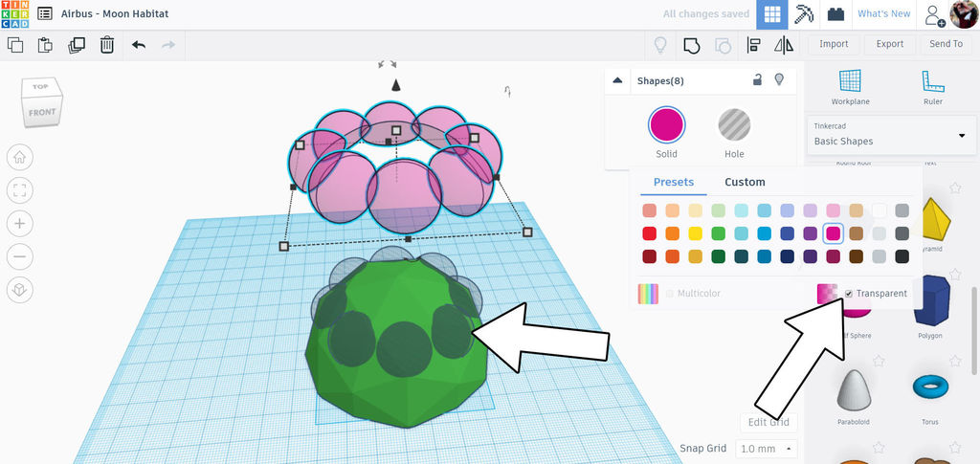This screenshot has height=464, width=980.
Task: Switch to orthographic view cube icon
Action: [x=20, y=289]
